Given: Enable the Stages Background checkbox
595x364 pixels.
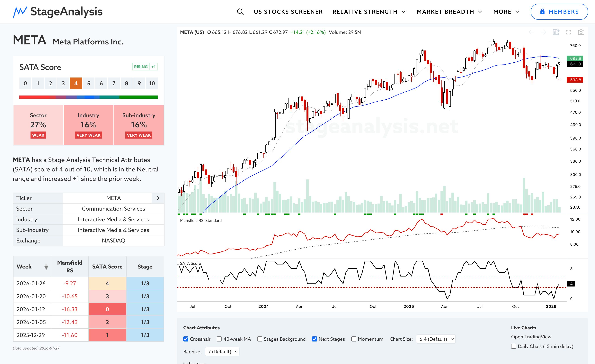Looking at the screenshot, I should 260,339.
